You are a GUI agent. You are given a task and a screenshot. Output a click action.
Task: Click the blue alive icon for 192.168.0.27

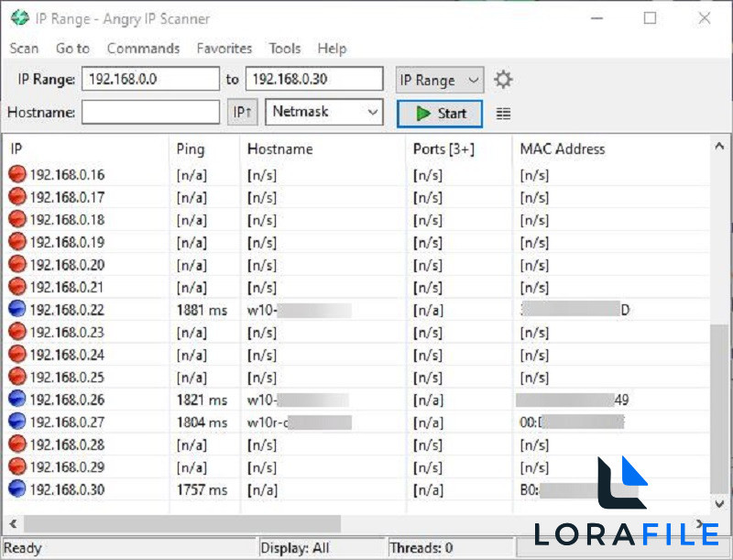point(17,422)
